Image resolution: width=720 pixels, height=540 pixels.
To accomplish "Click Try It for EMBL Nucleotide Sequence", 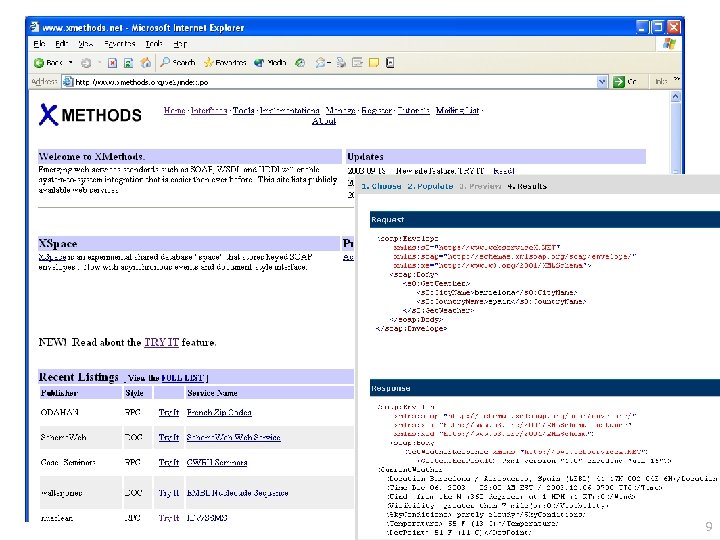I will point(169,493).
